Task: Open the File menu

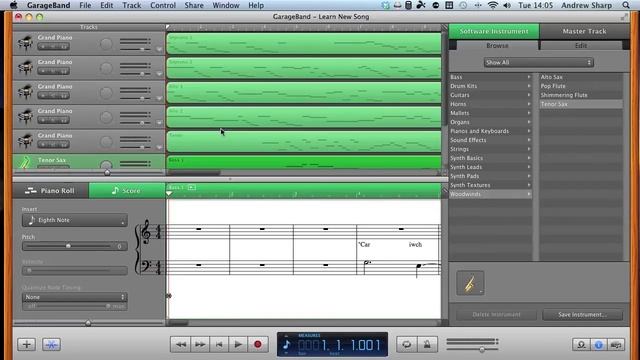Action: (85, 5)
